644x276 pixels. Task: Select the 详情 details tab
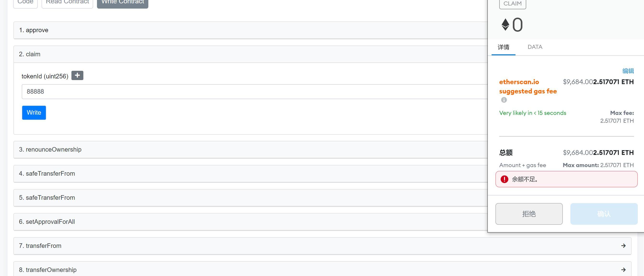[503, 47]
